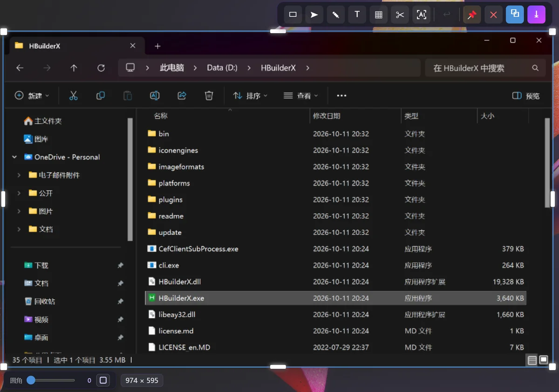Choose the arrow annotation tool
Viewport: 559px width, 392px height.
[x=314, y=14]
